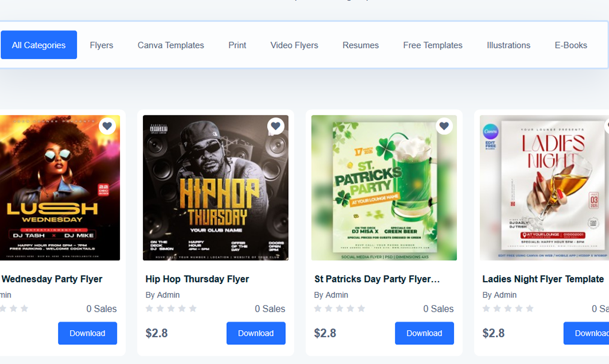Image resolution: width=609 pixels, height=364 pixels.
Task: Click $2.8 price on Ladies Night Flyer
Action: (493, 333)
